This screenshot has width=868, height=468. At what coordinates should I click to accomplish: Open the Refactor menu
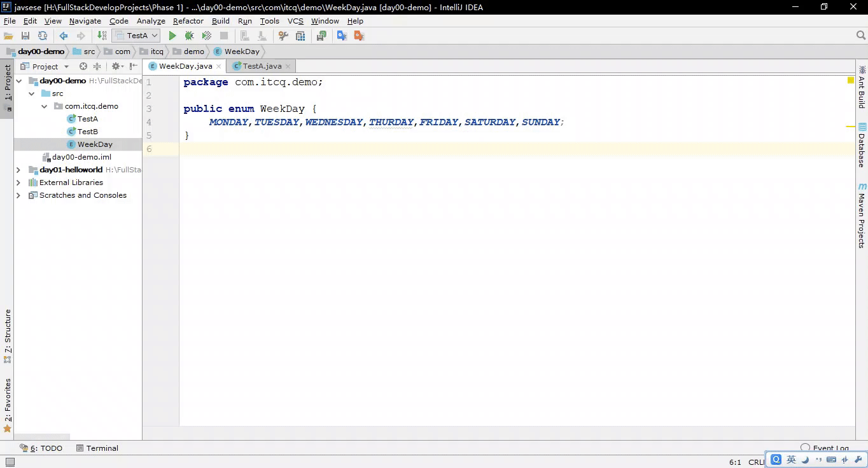pyautogui.click(x=188, y=21)
